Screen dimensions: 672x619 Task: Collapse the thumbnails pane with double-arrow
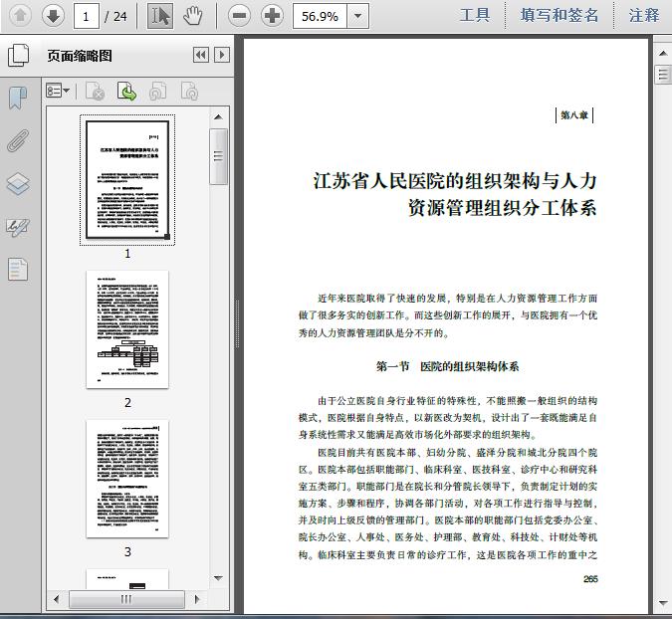tap(201, 55)
